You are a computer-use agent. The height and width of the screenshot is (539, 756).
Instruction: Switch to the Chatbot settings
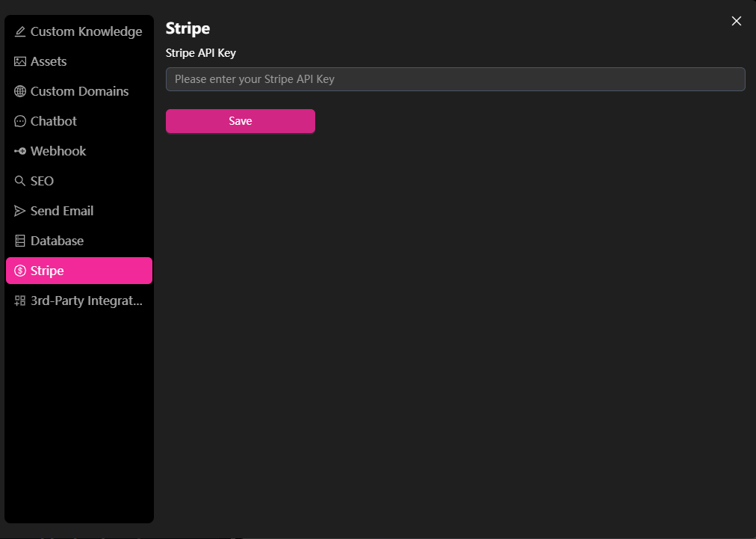[54, 121]
